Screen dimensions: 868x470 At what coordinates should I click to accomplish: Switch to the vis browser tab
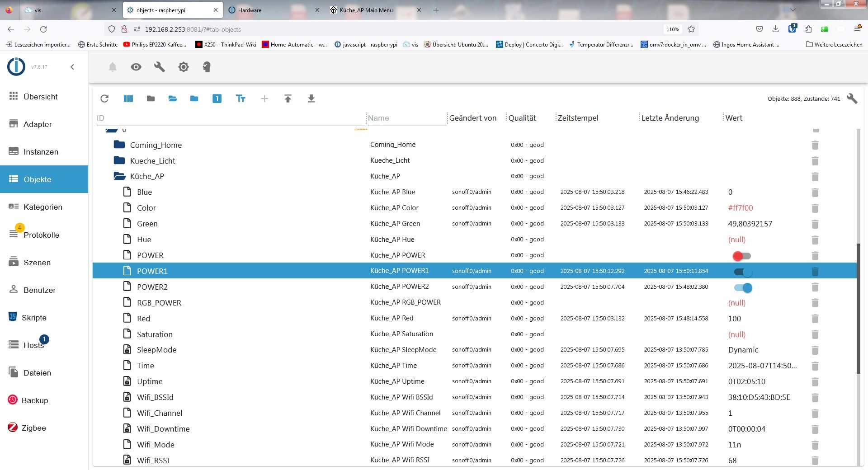tap(70, 10)
